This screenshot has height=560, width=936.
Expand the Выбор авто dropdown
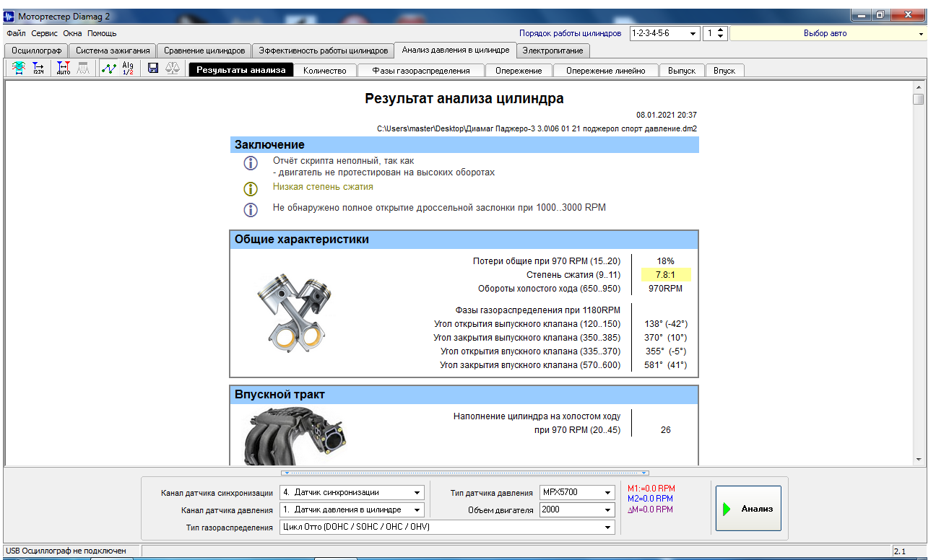pos(921,33)
